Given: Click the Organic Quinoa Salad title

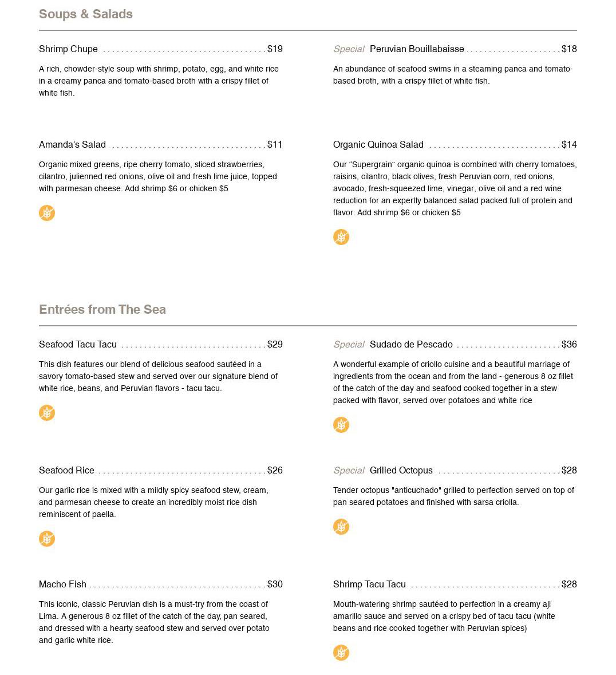Looking at the screenshot, I should [378, 145].
